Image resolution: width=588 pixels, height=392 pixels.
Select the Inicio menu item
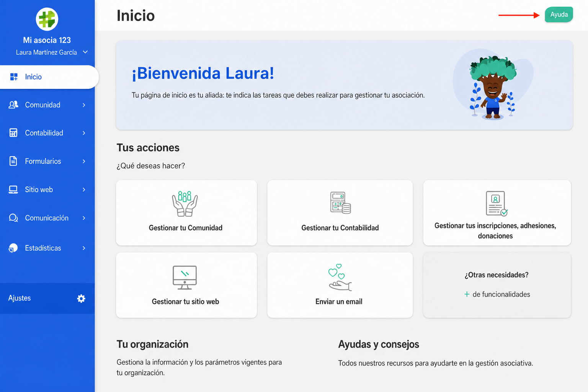(x=49, y=77)
